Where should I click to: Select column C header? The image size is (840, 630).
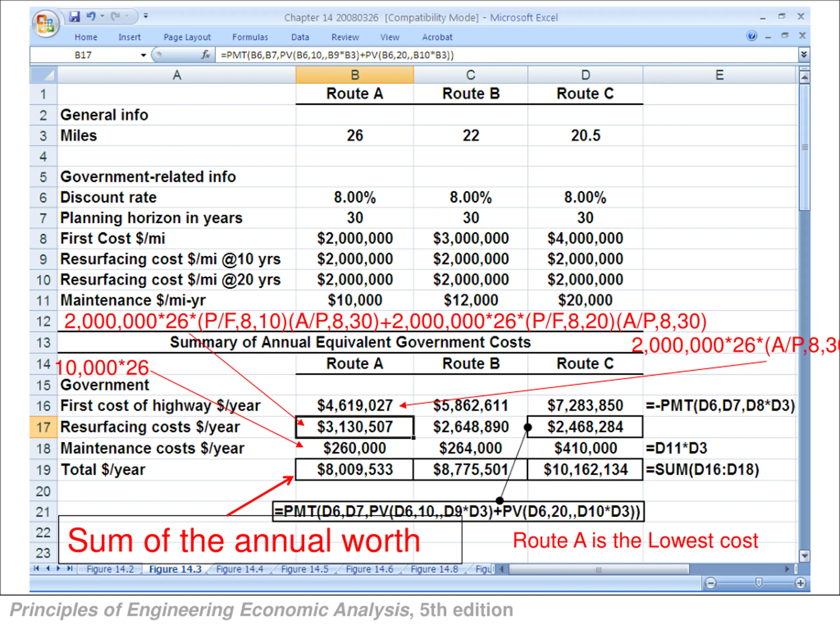471,75
